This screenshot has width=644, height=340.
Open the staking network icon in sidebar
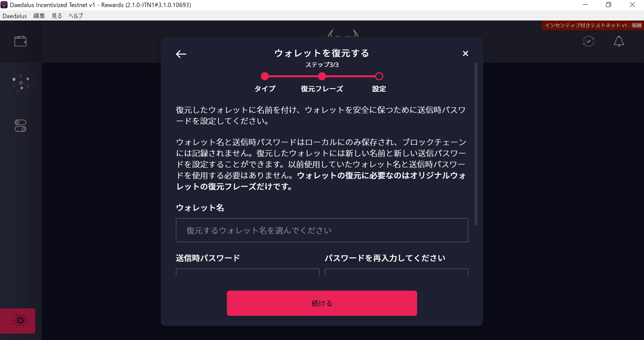click(21, 83)
